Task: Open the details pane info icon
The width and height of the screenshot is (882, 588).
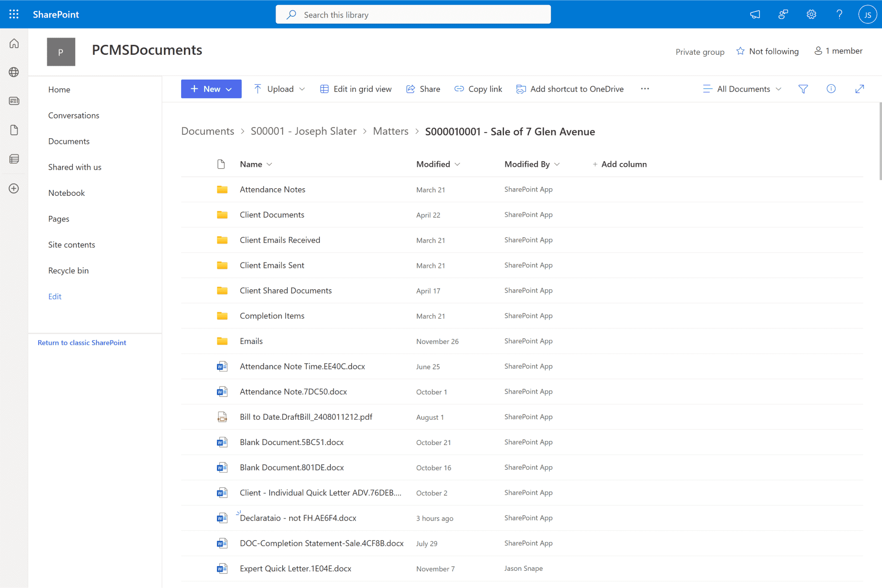Action: pyautogui.click(x=831, y=89)
